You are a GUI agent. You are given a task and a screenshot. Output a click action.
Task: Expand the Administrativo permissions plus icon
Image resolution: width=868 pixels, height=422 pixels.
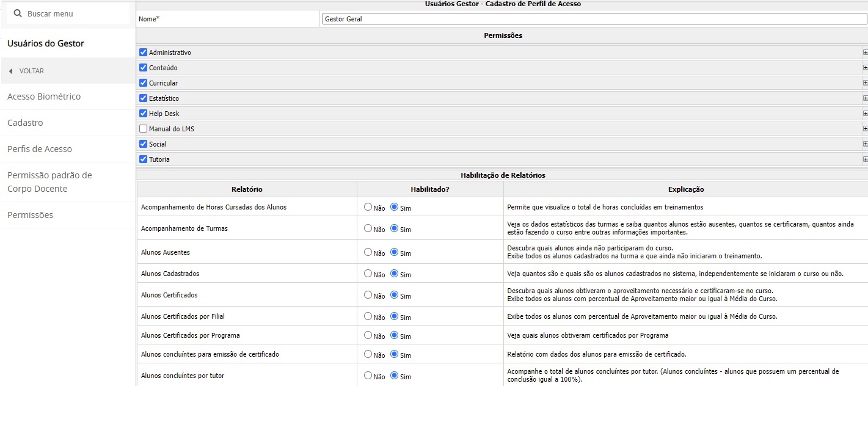(865, 53)
